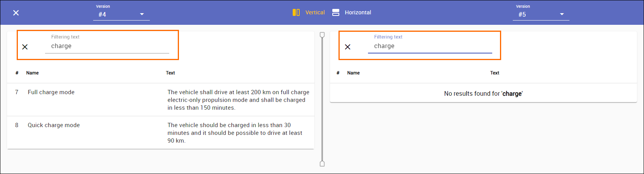Viewport: 644px width, 174px height.
Task: Click the Vertical split layout icon
Action: [296, 12]
